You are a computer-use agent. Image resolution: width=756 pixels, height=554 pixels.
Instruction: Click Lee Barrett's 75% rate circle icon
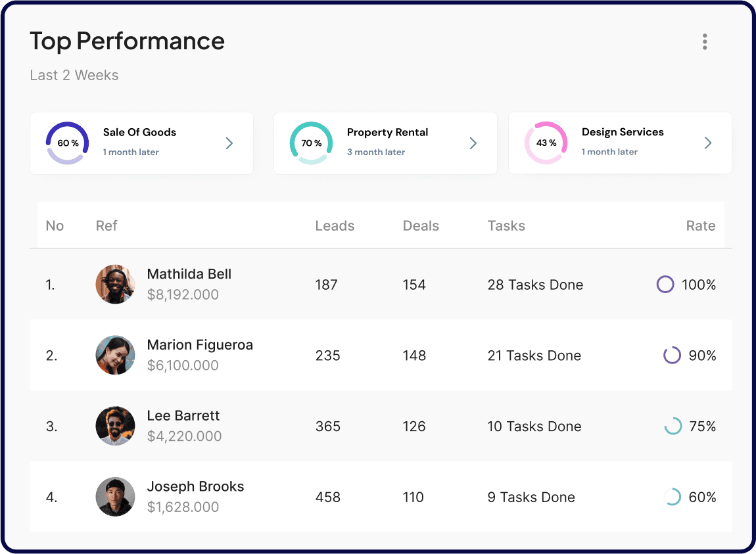[673, 427]
